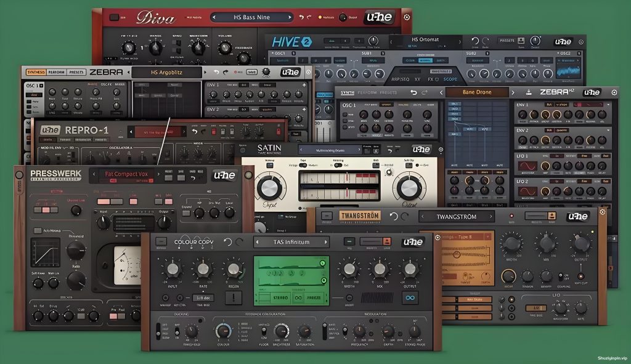Click the Zebra redo arrow
631x364 pixels.
pos(226,73)
